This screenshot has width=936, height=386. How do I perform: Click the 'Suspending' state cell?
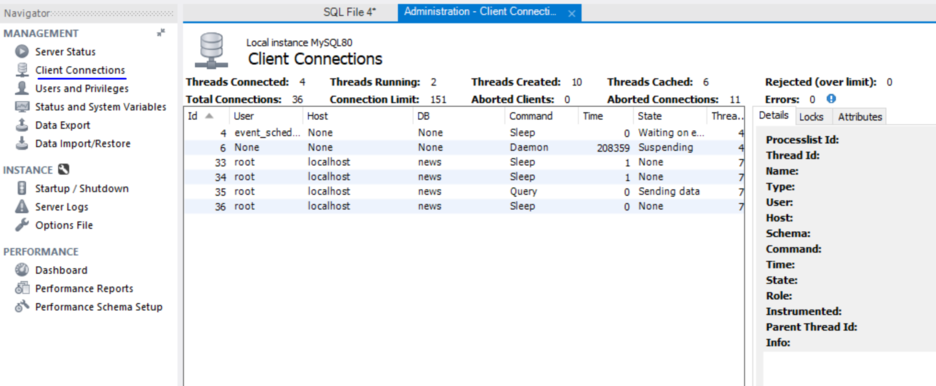tap(666, 147)
